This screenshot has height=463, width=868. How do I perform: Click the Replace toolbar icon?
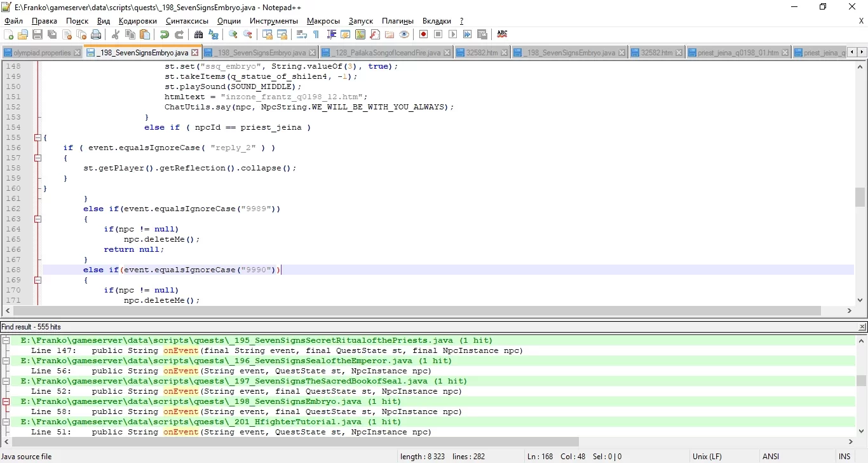pyautogui.click(x=214, y=34)
